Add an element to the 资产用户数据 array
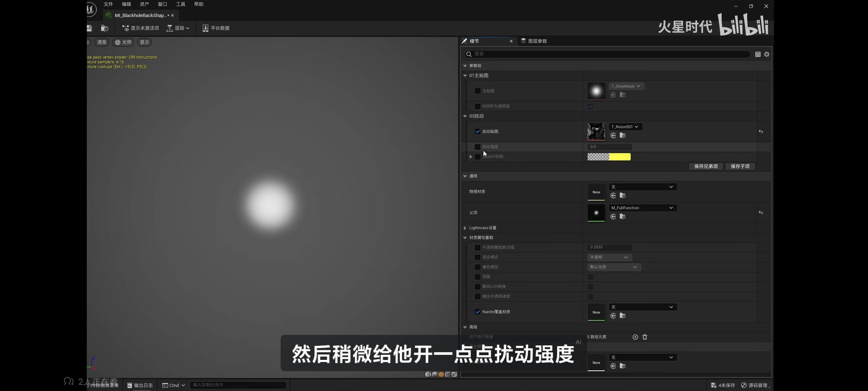 point(635,337)
